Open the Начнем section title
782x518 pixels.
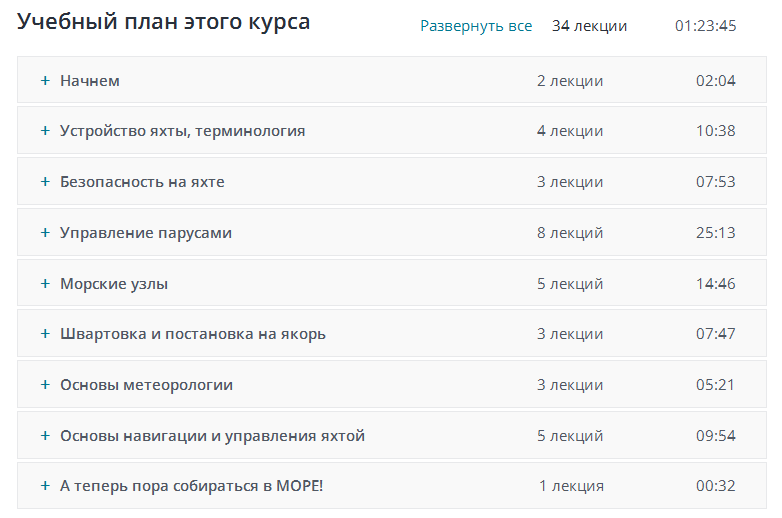90,81
